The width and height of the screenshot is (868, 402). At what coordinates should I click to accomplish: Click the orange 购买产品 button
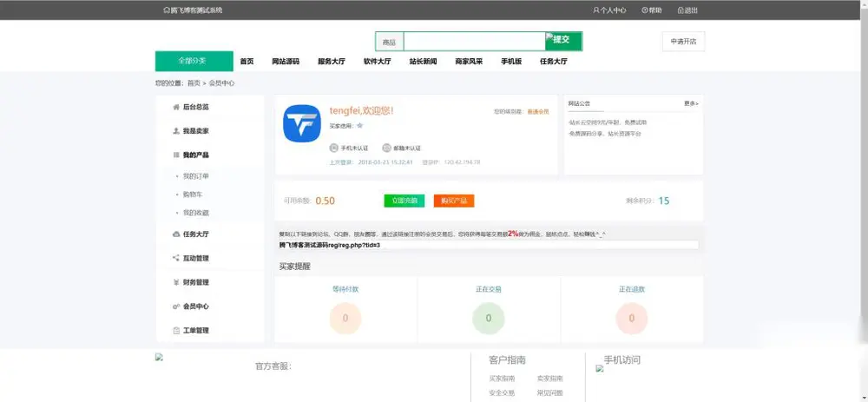[454, 201]
